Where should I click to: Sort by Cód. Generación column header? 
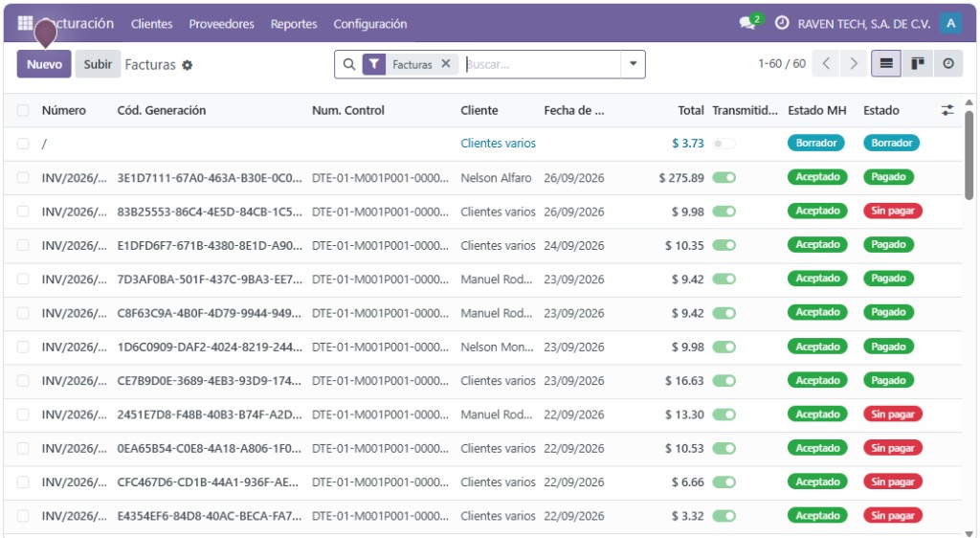[161, 111]
